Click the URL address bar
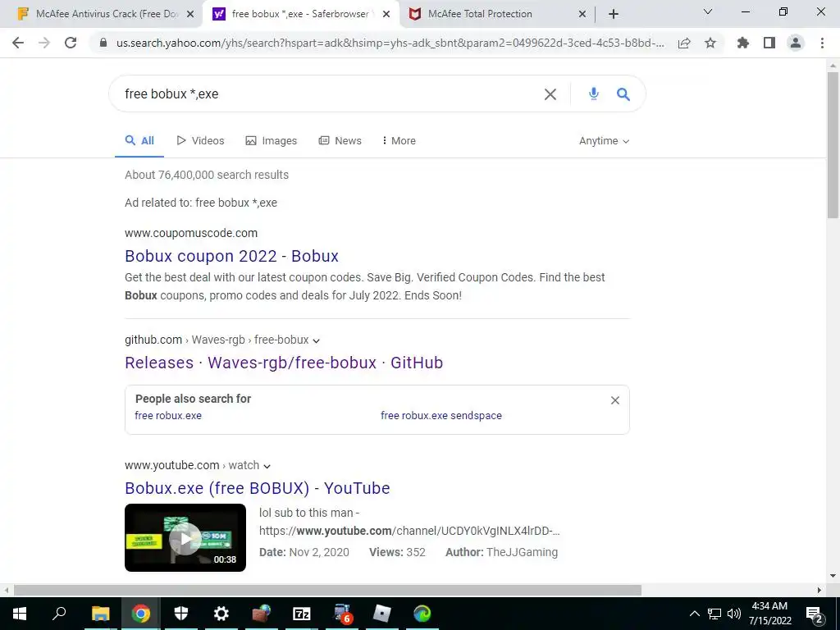840x630 pixels. (x=390, y=43)
